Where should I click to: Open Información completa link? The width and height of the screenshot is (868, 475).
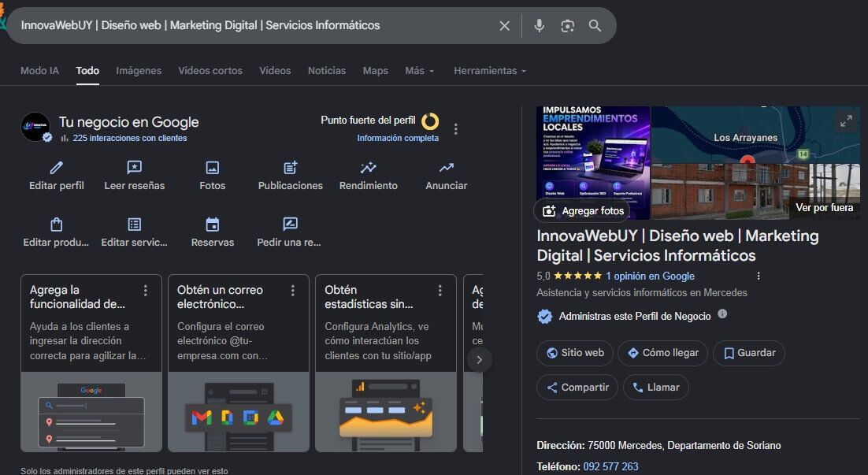pos(398,138)
